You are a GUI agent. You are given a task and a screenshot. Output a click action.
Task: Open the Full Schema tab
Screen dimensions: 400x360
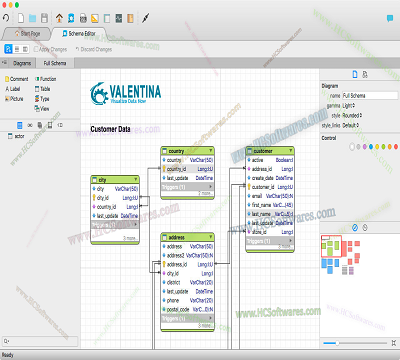point(55,63)
